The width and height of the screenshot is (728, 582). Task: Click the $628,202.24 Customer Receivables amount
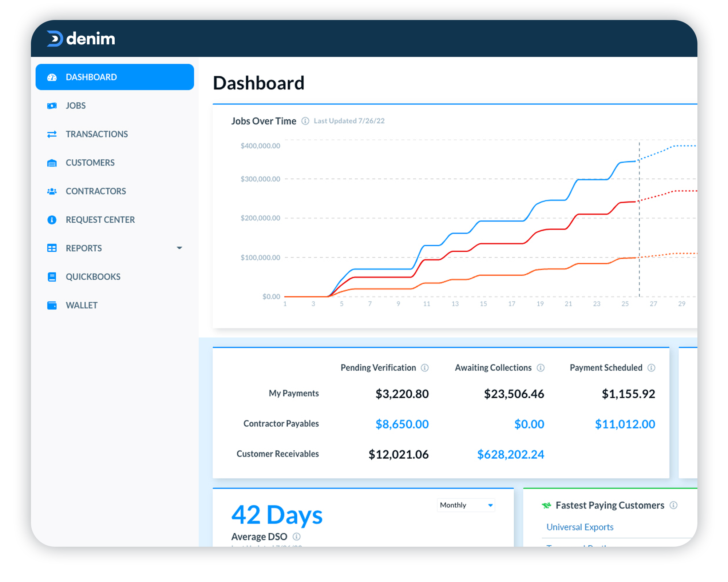510,454
